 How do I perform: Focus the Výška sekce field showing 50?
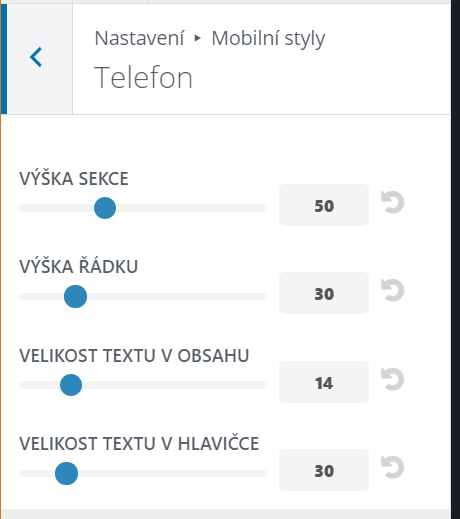pos(324,205)
